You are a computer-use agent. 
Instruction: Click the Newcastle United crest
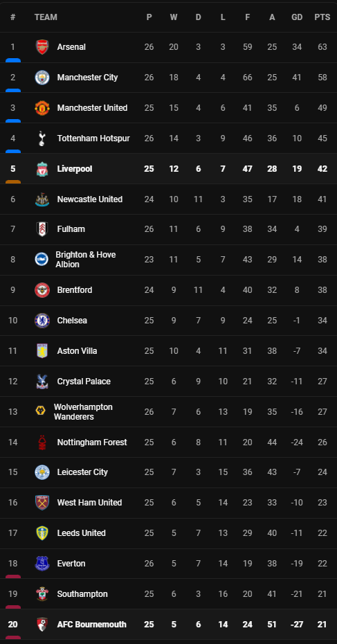(x=42, y=199)
